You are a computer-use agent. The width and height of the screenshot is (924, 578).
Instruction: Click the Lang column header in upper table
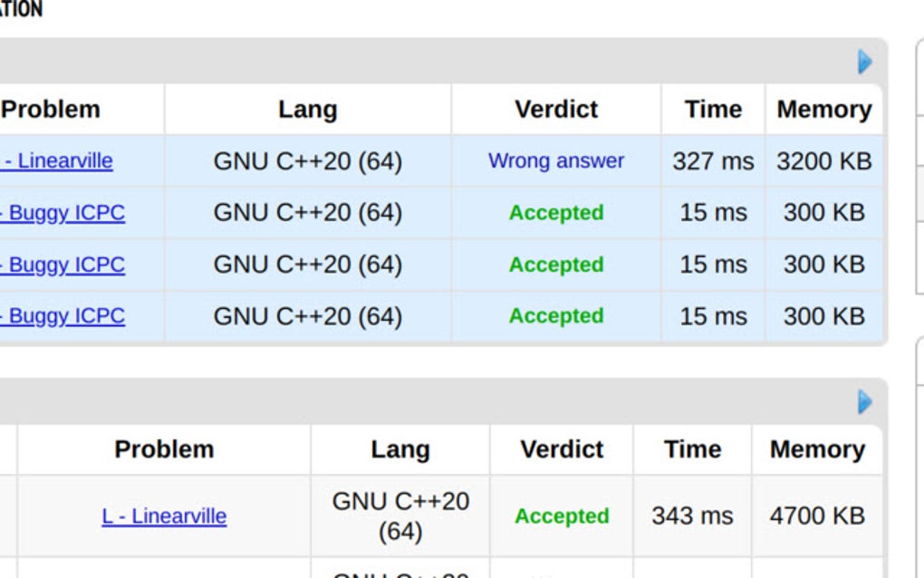[x=307, y=110]
